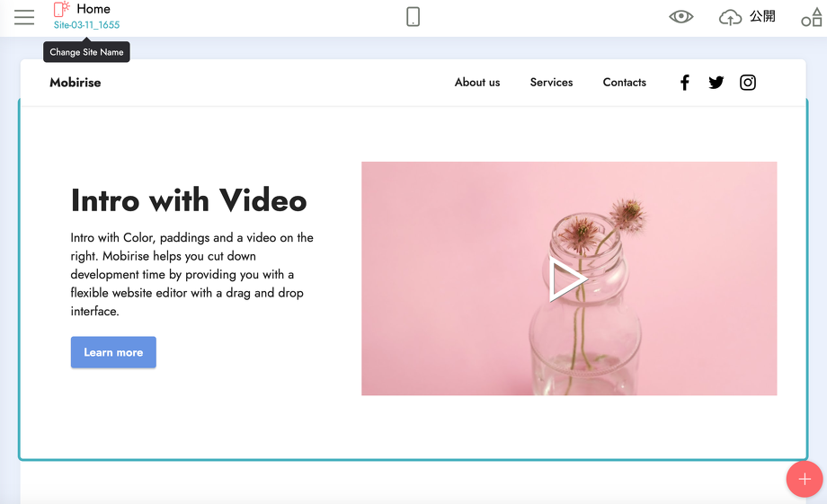Click the Twitter bird icon

tap(716, 83)
